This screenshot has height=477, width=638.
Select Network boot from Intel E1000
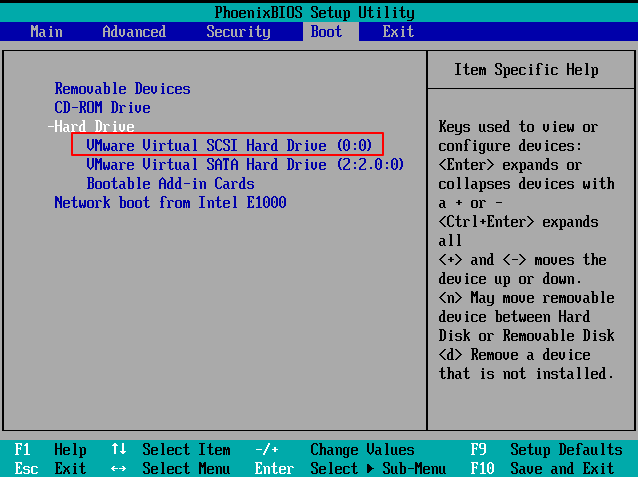coord(170,202)
